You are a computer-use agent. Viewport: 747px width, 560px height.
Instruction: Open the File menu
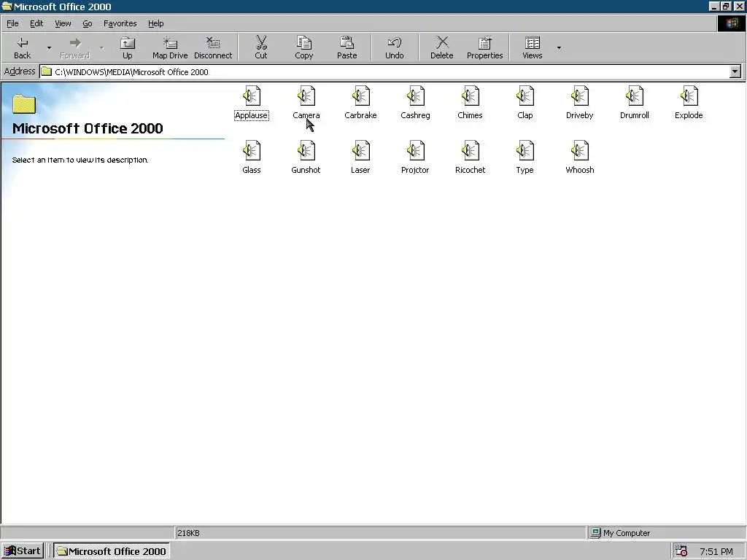[12, 23]
